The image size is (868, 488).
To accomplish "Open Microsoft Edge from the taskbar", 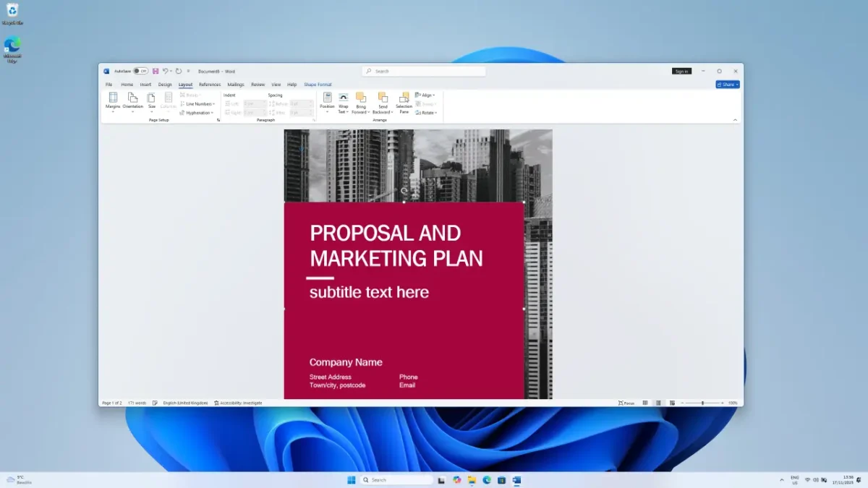I will [487, 480].
